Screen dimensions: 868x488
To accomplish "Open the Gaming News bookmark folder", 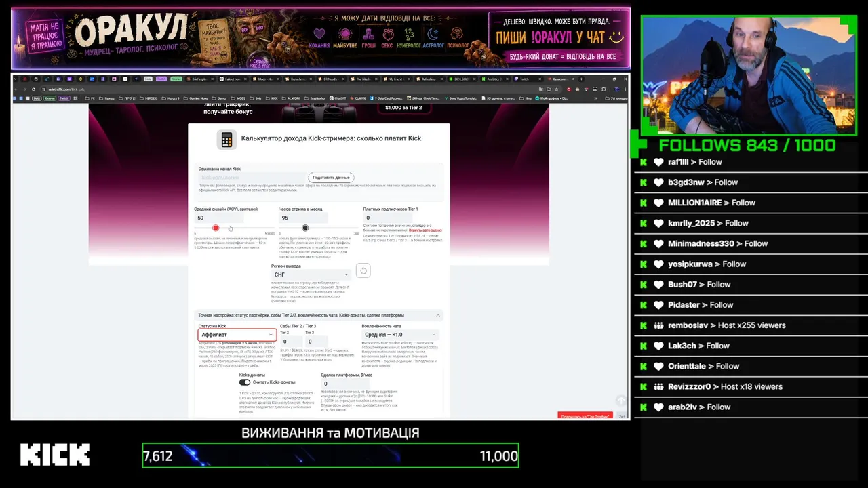I will pos(195,98).
